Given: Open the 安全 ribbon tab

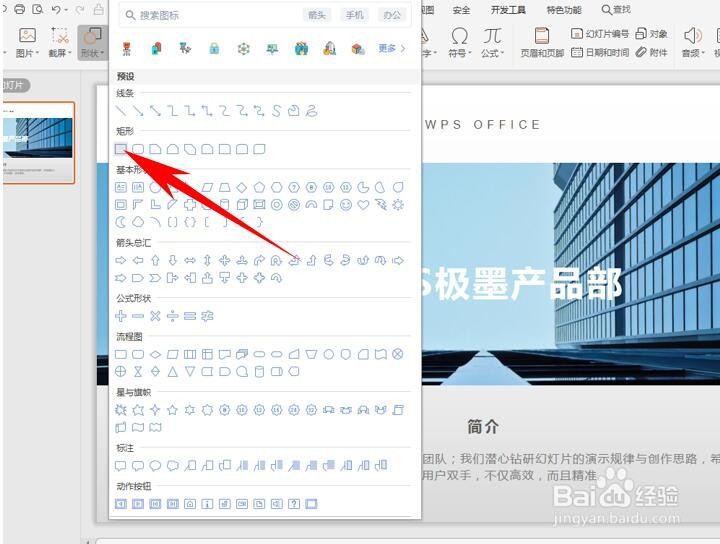Looking at the screenshot, I should [x=461, y=10].
